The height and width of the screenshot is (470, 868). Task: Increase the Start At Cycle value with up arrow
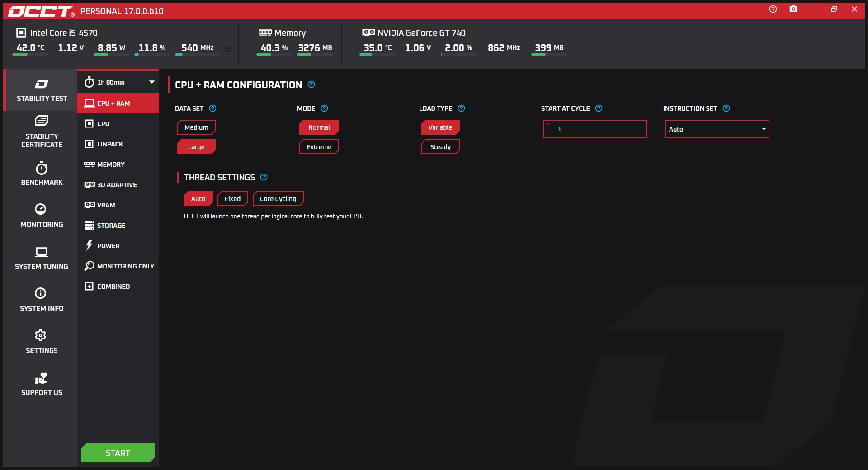549,124
